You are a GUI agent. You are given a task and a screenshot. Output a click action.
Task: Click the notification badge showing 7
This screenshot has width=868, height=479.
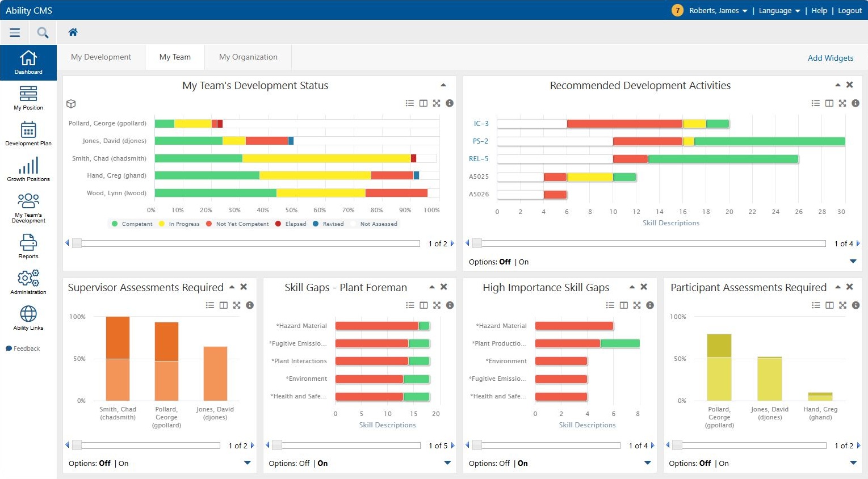(x=677, y=10)
